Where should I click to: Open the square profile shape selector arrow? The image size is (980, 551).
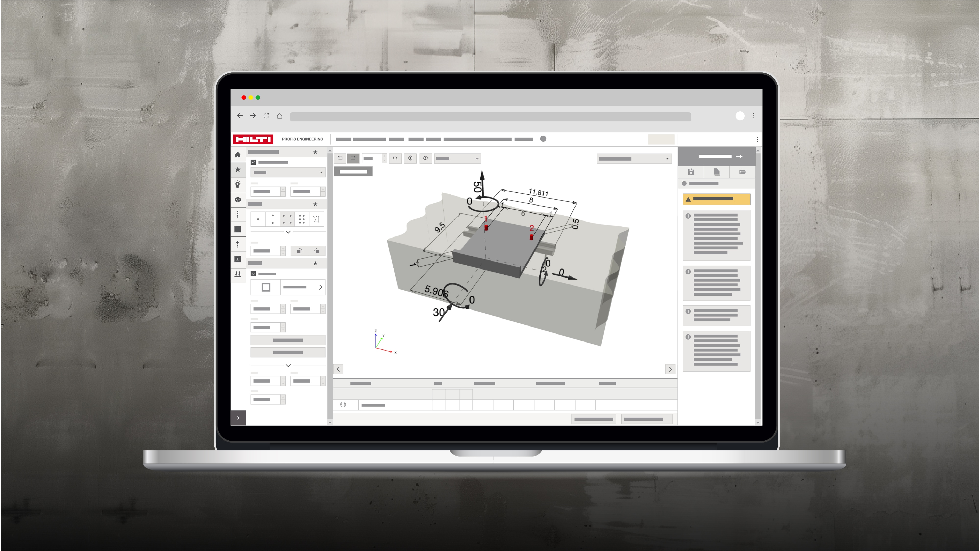321,287
